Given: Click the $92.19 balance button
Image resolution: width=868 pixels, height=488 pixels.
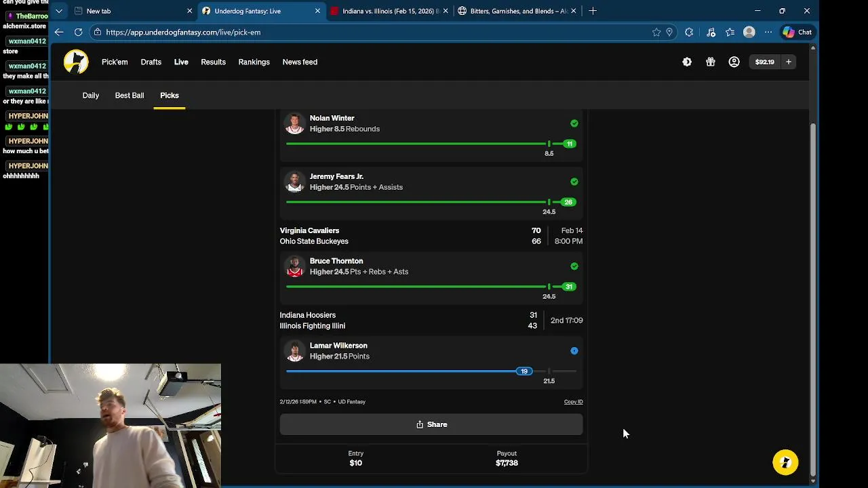Looking at the screenshot, I should pyautogui.click(x=765, y=62).
